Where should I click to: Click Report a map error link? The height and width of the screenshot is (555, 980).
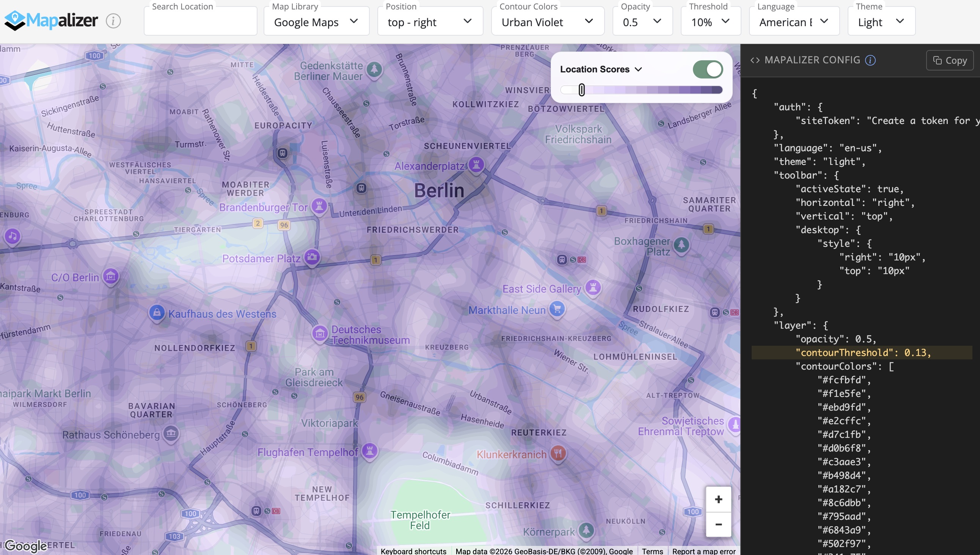[704, 551]
